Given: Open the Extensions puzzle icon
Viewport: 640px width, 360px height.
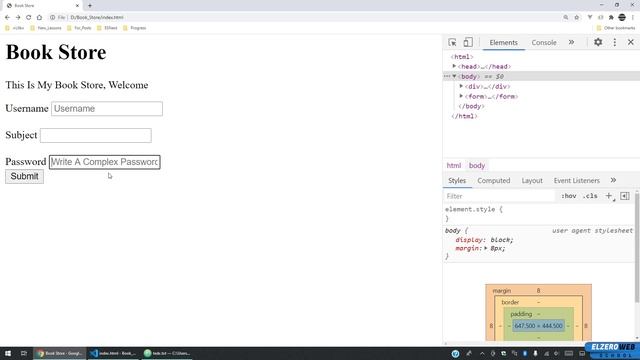Looking at the screenshot, I should pyautogui.click(x=611, y=18).
